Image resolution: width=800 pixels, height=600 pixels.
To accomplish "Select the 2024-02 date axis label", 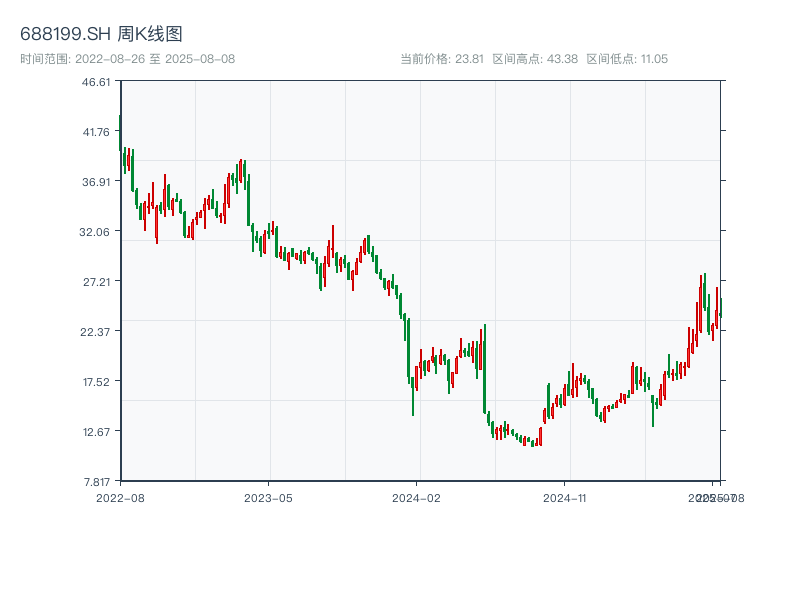I will coord(417,497).
